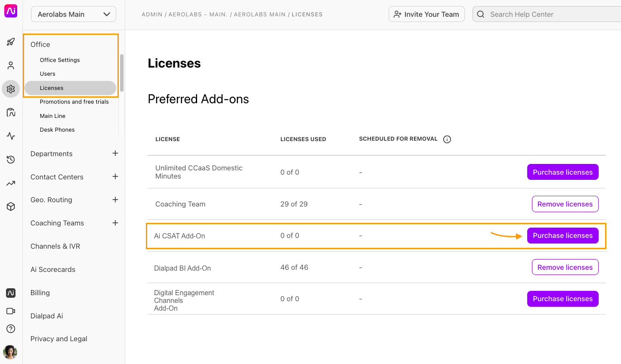Purchase licenses for Unlimited CCaaS Domestic Minutes

[562, 172]
